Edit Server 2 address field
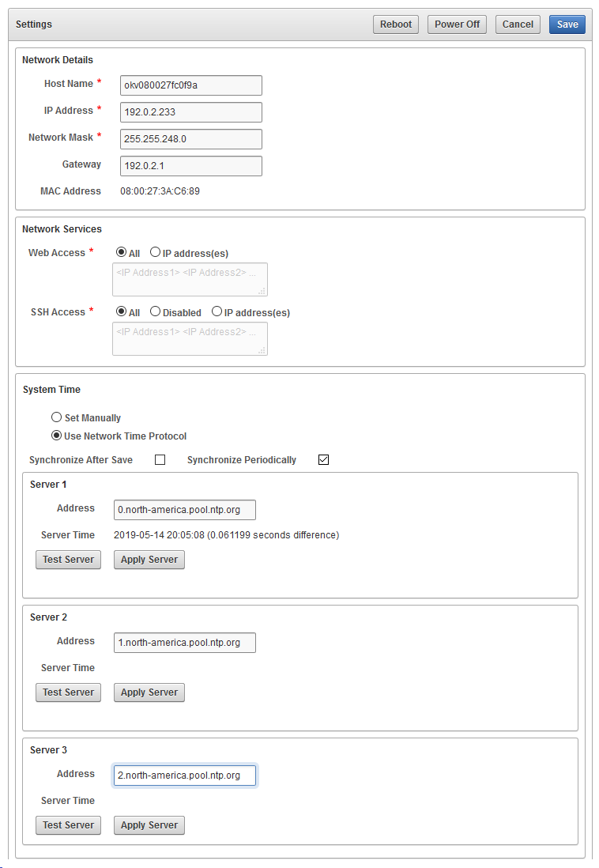Screen dimensions: 599x868 click(x=185, y=643)
